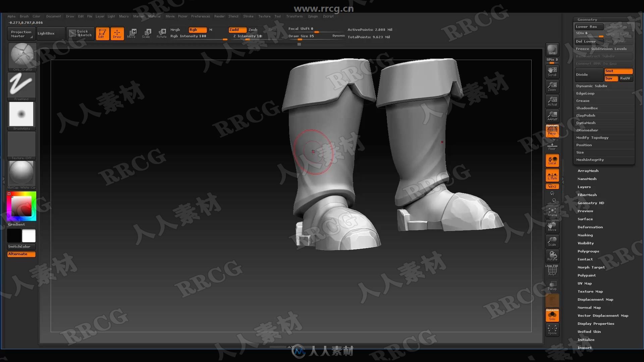Select the Move tool icon
This screenshot has width=644, height=362.
click(x=131, y=33)
